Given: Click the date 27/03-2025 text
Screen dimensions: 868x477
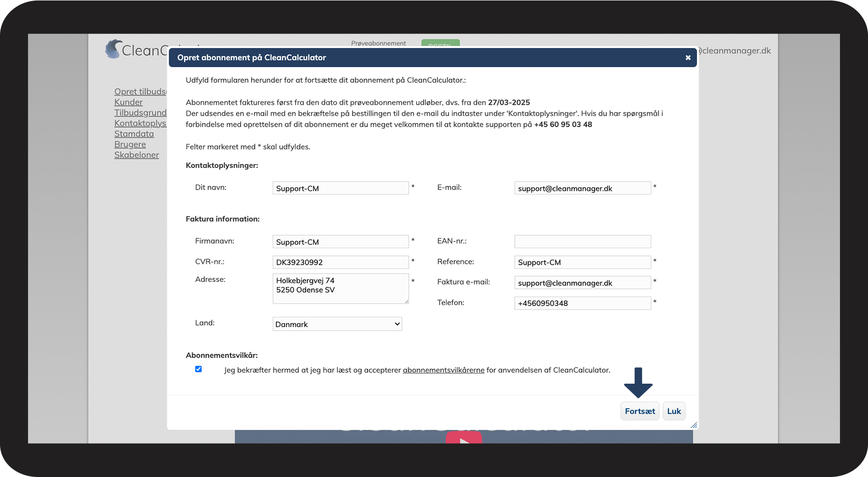Looking at the screenshot, I should [x=509, y=103].
